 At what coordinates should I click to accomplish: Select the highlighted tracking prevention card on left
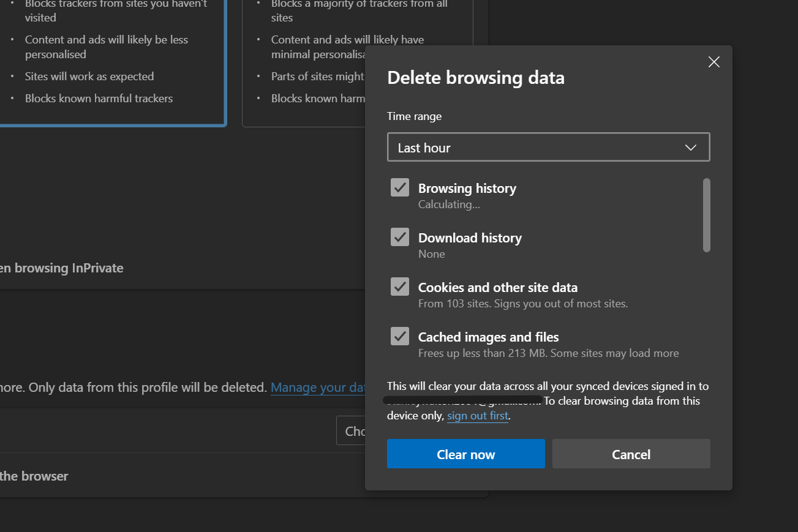point(110,61)
